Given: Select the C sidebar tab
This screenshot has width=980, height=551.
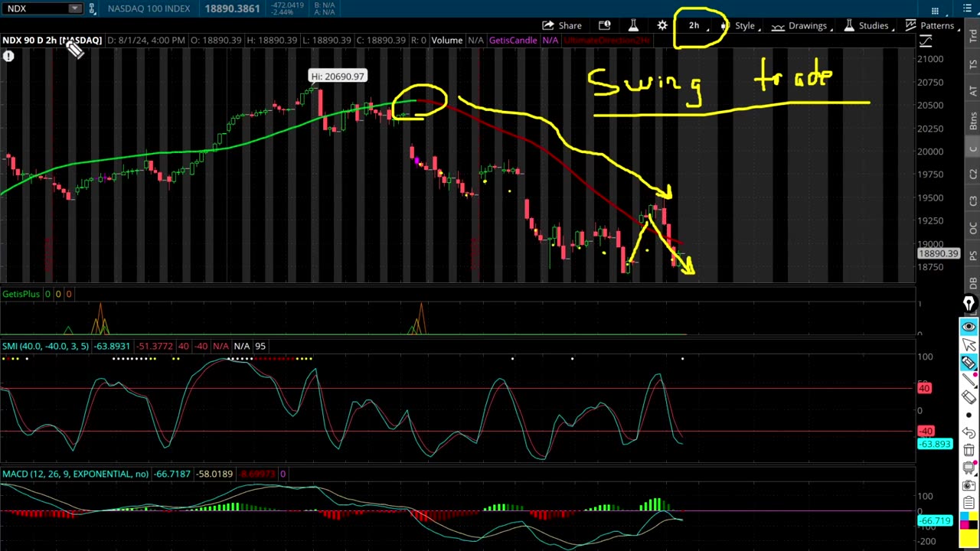Looking at the screenshot, I should 973,149.
